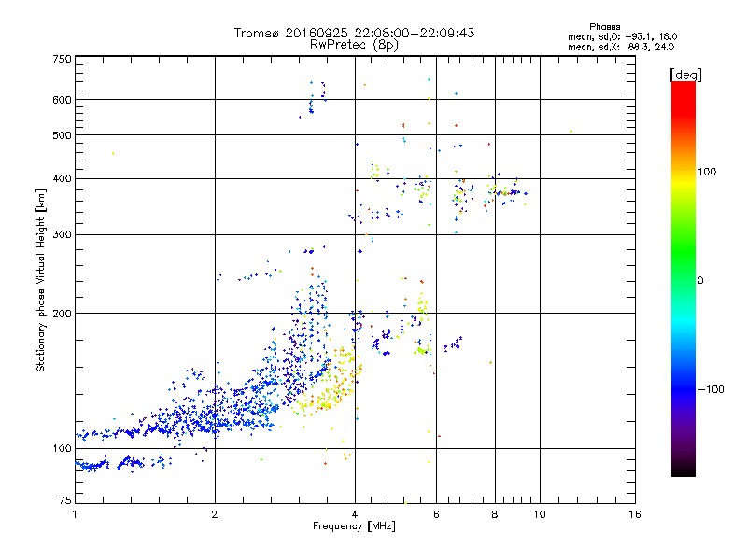
Task: Click the x-axis tick label '10'
Action: click(x=540, y=514)
